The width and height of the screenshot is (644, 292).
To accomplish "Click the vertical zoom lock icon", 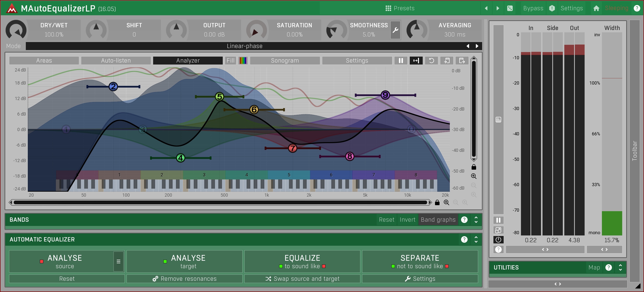I will click(x=474, y=167).
